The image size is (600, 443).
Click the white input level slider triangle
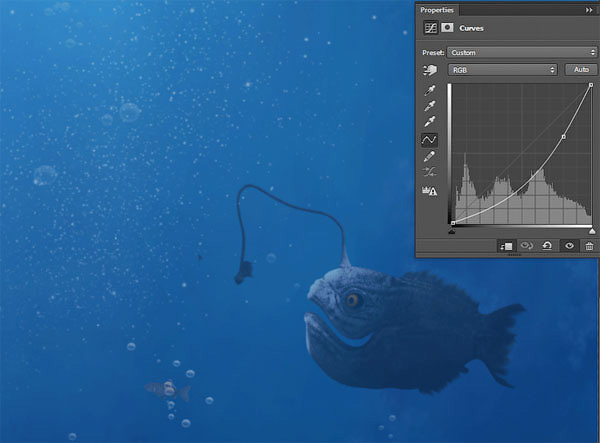[x=592, y=231]
